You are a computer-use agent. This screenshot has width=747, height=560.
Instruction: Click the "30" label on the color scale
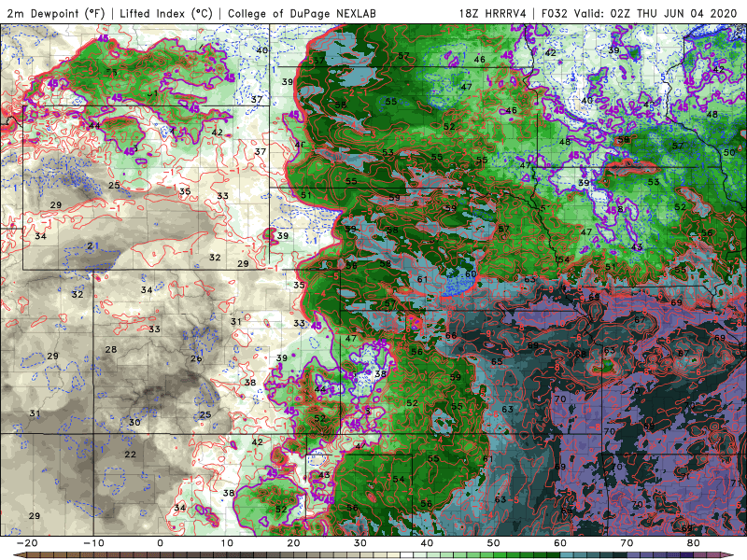pyautogui.click(x=360, y=543)
